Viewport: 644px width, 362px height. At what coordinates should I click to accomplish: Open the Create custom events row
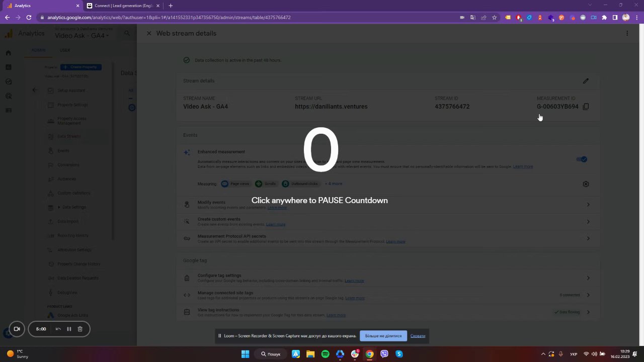[387, 222]
